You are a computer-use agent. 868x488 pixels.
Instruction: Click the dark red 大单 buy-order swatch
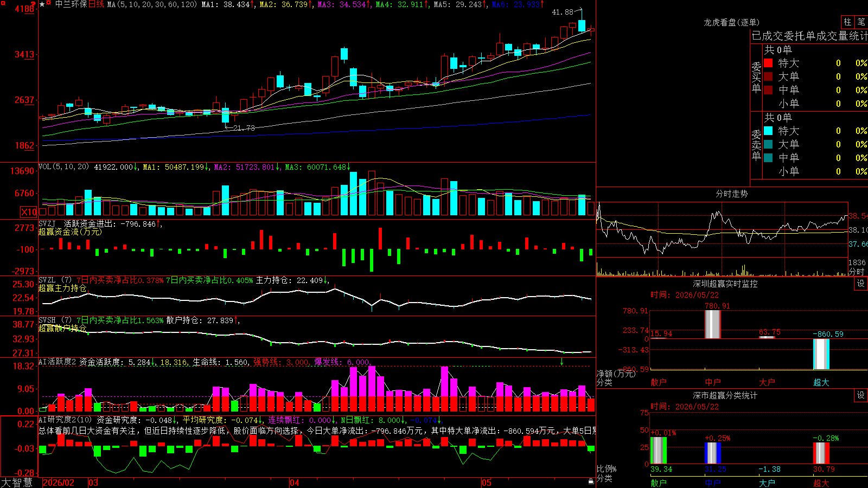(x=768, y=76)
